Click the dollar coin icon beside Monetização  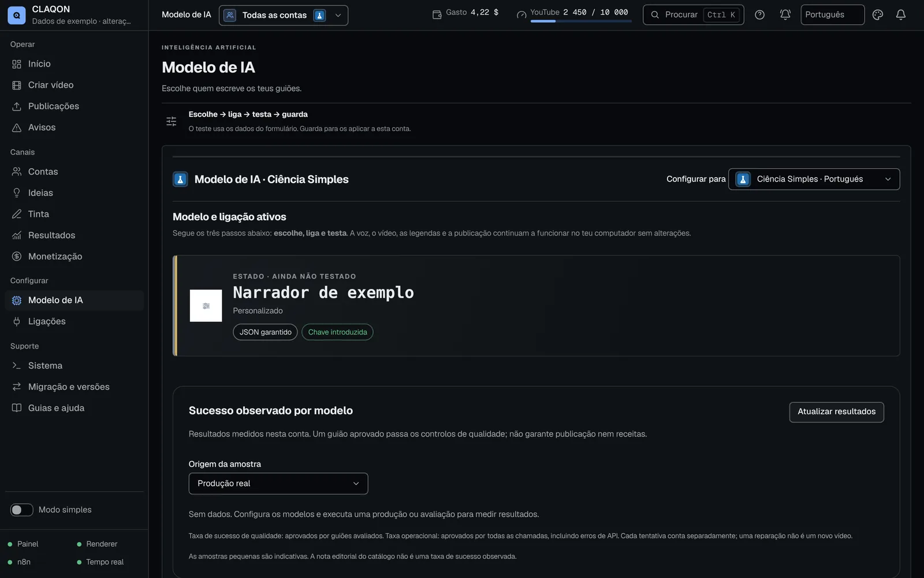17,257
